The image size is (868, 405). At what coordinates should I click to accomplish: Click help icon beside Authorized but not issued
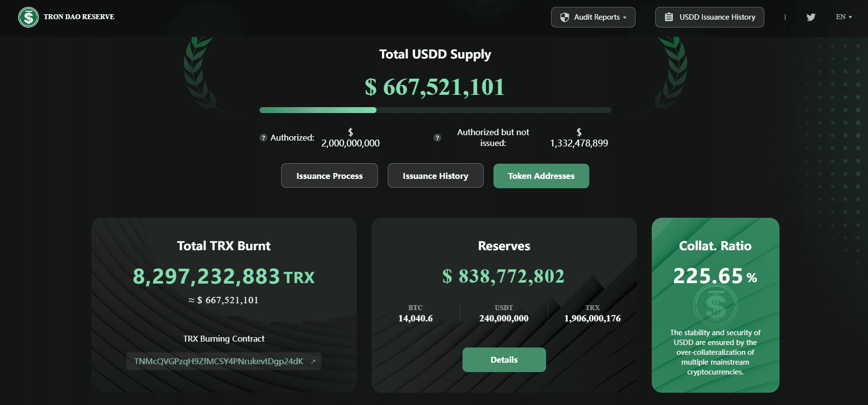click(437, 138)
